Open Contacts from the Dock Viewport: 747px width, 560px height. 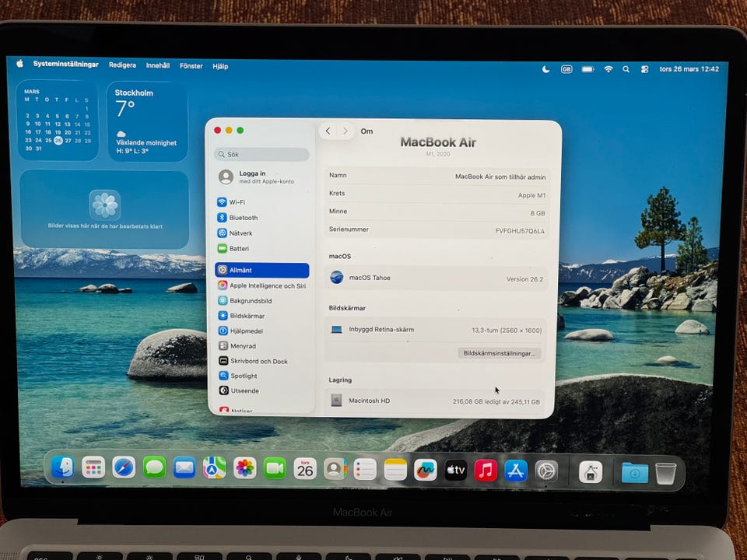coord(335,470)
